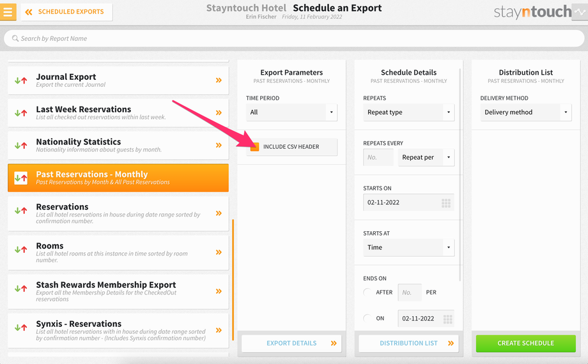Click the chevron on the Rooms row
Screen dimensions: 588x364
tap(219, 252)
